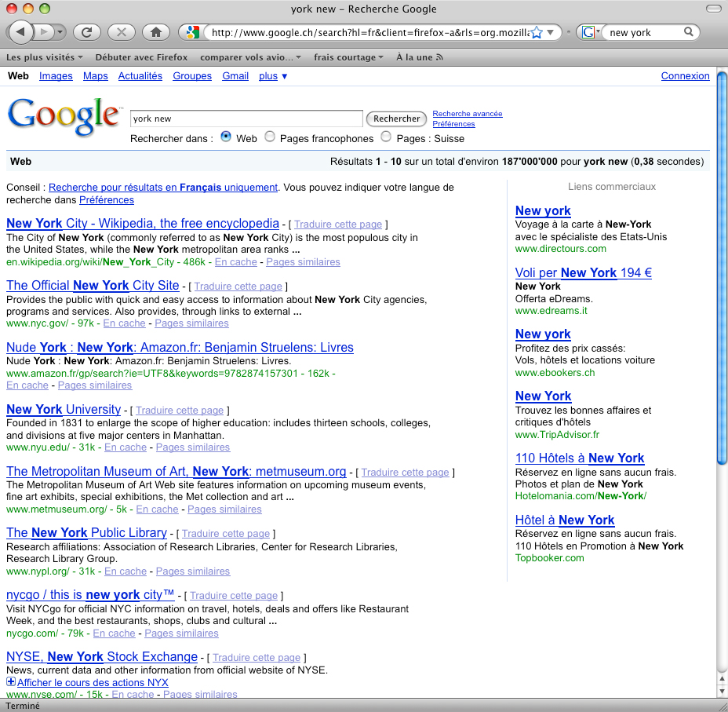Image resolution: width=728 pixels, height=712 pixels.
Task: Click the Connexion sign-in link
Action: [x=686, y=75]
